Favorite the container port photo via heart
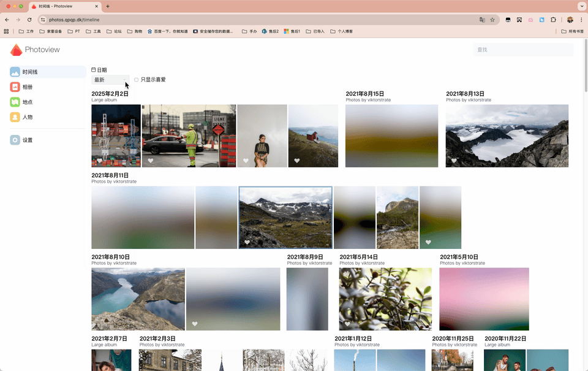Image resolution: width=588 pixels, height=371 pixels. pos(100,161)
